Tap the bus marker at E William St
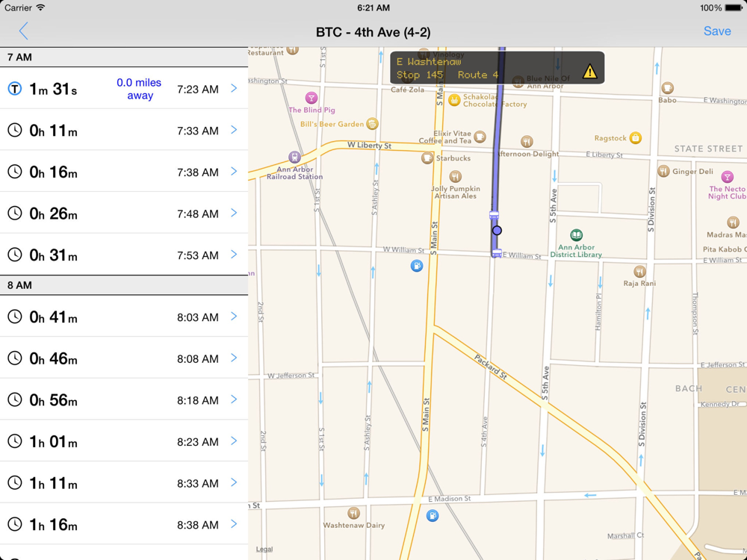The width and height of the screenshot is (747, 560). click(x=497, y=253)
